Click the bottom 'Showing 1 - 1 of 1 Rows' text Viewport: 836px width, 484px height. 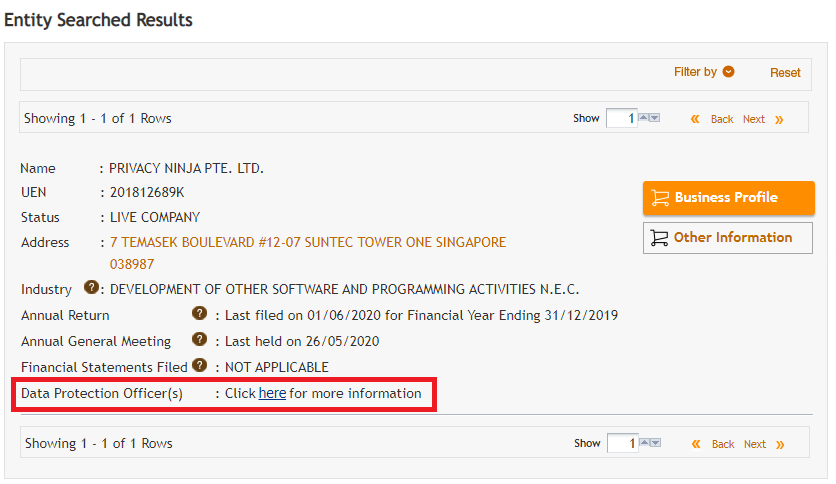[x=99, y=443]
